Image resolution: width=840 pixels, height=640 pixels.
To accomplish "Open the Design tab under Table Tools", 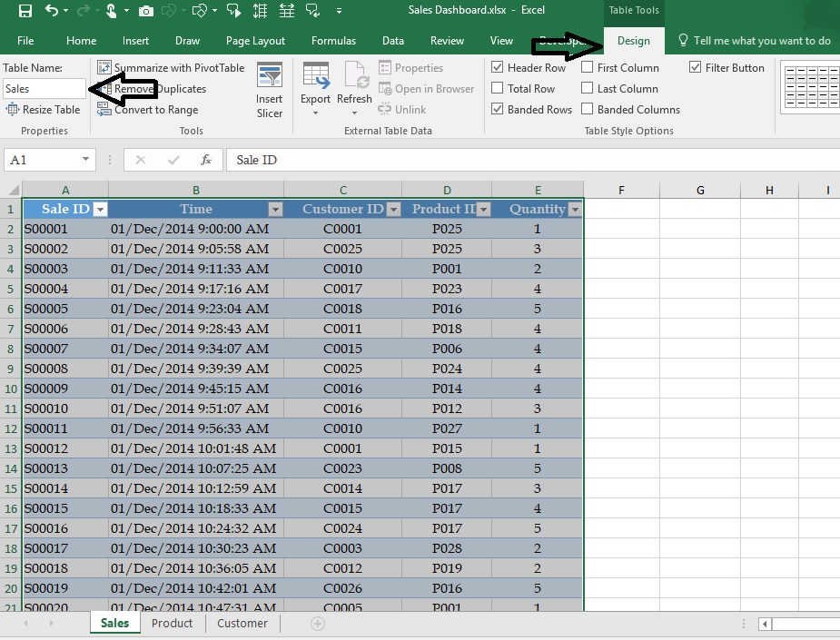I will click(x=634, y=41).
